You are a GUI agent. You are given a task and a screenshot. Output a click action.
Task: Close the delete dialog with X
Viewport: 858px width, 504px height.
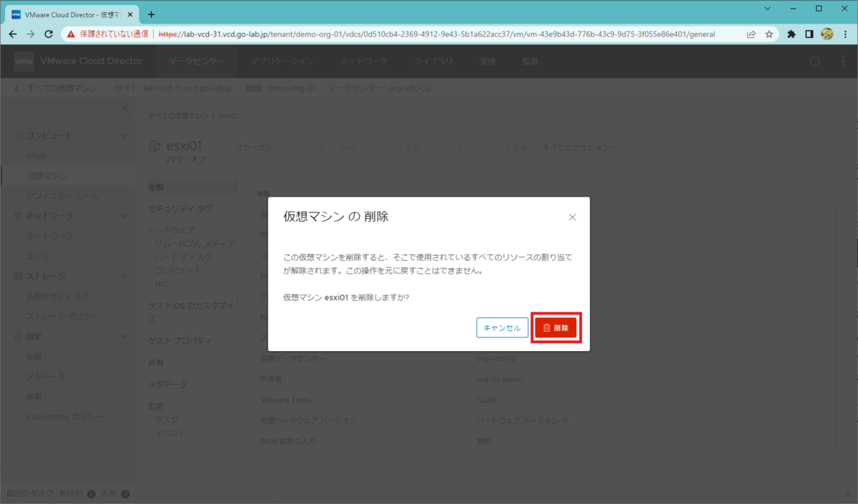(572, 217)
